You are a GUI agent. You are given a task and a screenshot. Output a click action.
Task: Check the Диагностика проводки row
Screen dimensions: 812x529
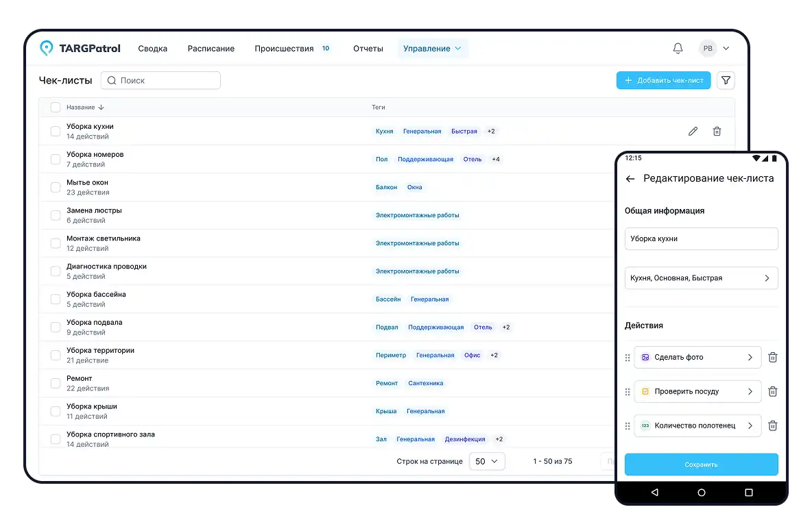56,271
